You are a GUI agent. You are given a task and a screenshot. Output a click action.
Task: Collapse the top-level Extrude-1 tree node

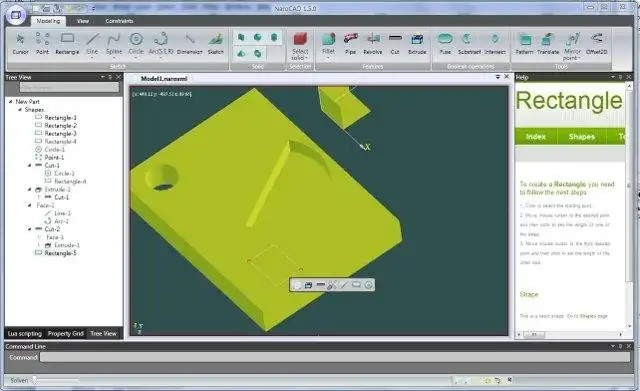click(x=29, y=189)
